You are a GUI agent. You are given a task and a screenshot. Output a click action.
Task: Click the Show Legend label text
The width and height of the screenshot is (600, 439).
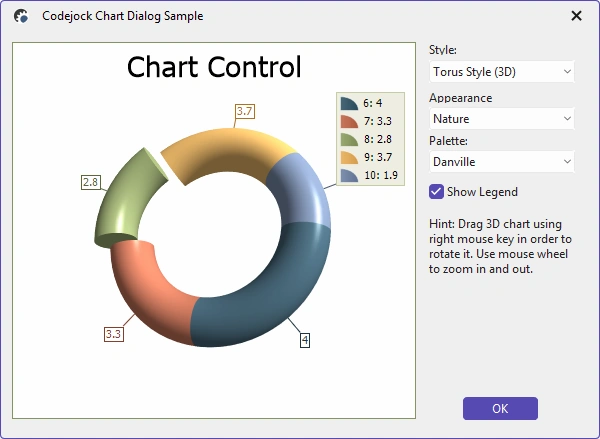point(482,192)
